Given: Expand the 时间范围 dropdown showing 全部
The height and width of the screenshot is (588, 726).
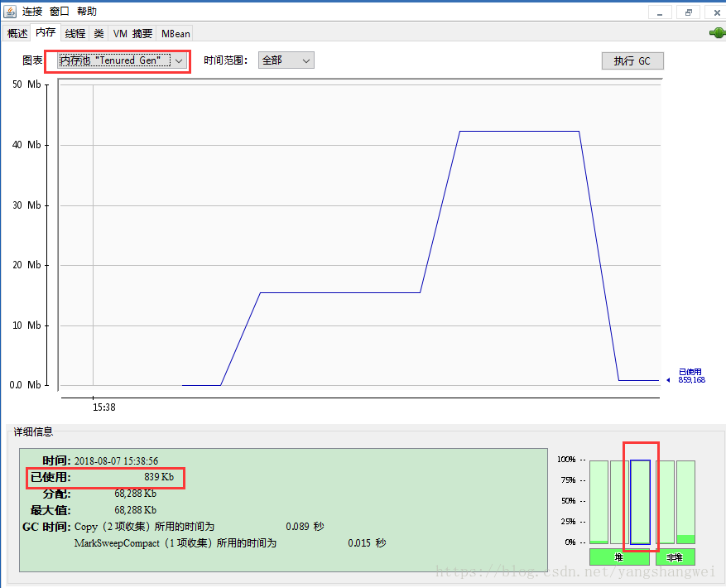Looking at the screenshot, I should [286, 60].
